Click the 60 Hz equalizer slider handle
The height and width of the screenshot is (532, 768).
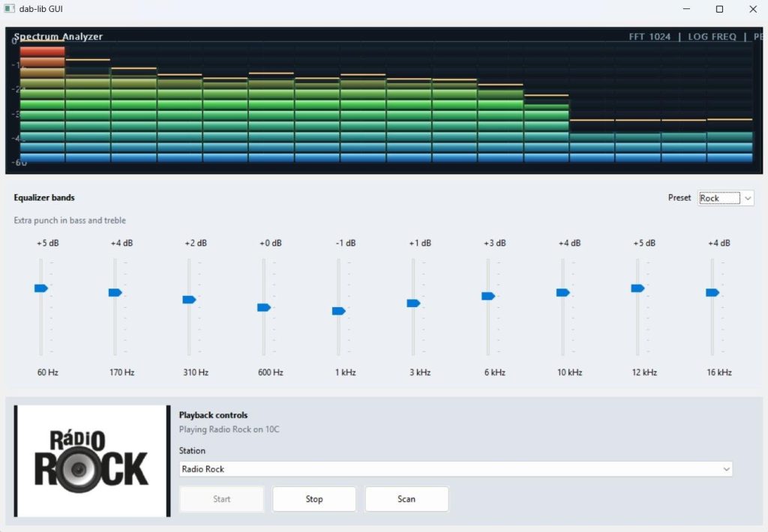click(x=41, y=288)
